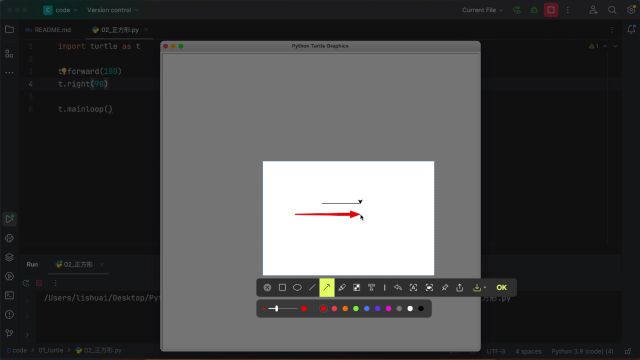Undo the last annotation
The height and width of the screenshot is (360, 640).
tap(398, 288)
